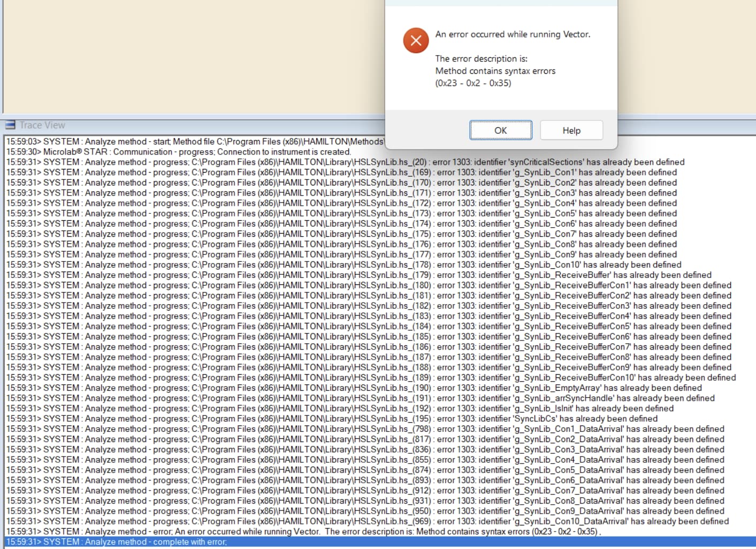Select trace line for identifier 'g_SynLib_Con6'
Screen dimensions: 756x549
341,223
